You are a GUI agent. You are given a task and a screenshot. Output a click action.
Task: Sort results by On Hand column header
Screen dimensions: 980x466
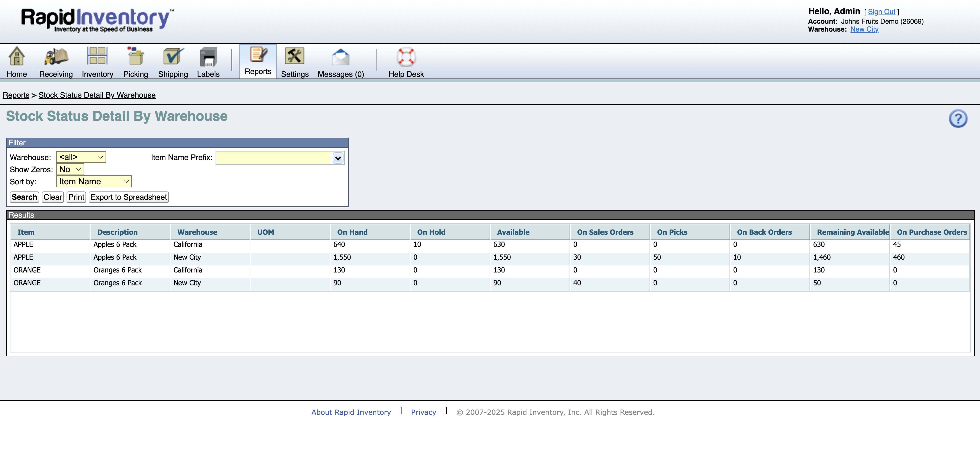coord(352,232)
